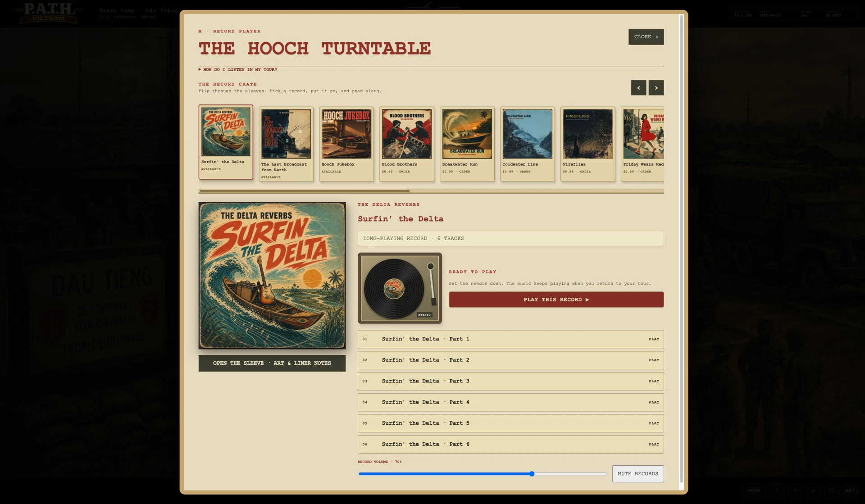Image resolution: width=865 pixels, height=504 pixels.
Task: Click the P.A.T.H. Vietnam logo
Action: point(49,13)
